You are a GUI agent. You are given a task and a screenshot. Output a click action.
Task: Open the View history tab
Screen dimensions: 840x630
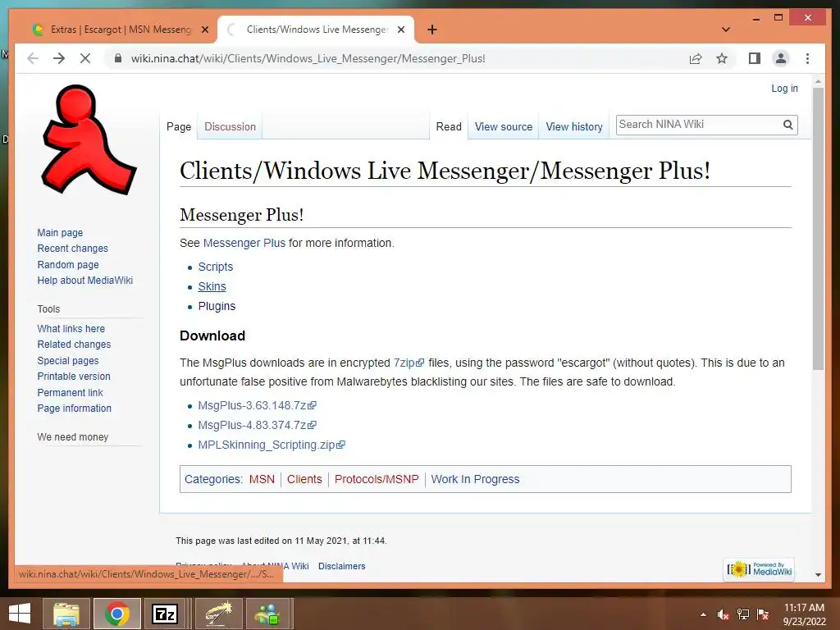[573, 126]
